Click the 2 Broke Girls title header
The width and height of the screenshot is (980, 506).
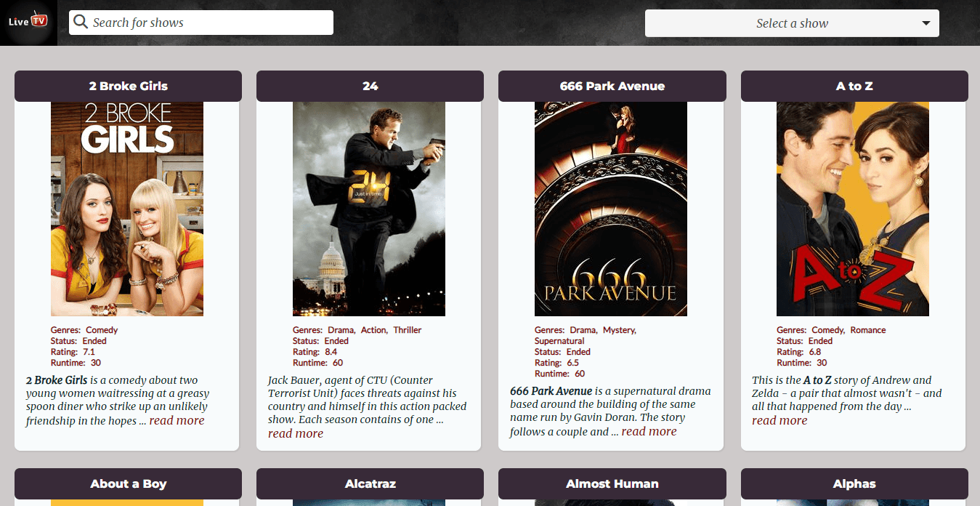tap(128, 86)
